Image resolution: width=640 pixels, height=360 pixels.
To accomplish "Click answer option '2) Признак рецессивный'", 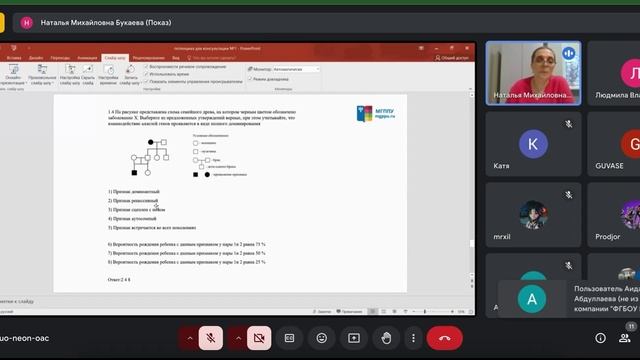I will click(x=133, y=200).
